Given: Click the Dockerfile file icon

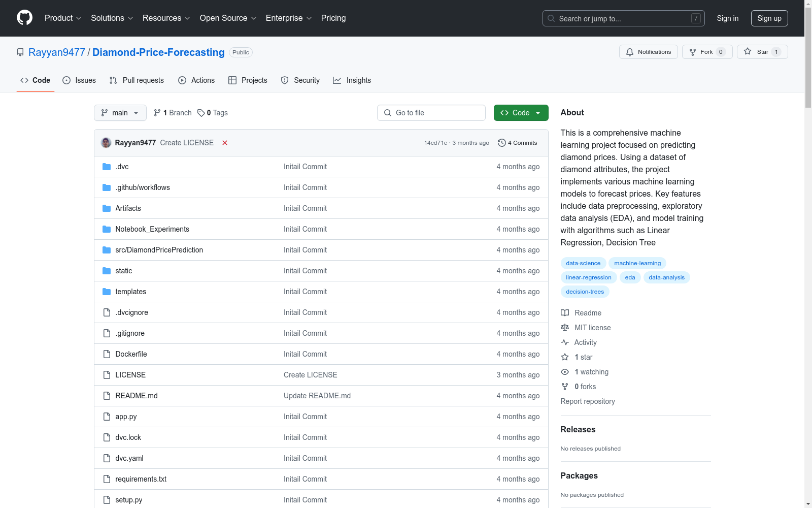Looking at the screenshot, I should click(x=107, y=354).
